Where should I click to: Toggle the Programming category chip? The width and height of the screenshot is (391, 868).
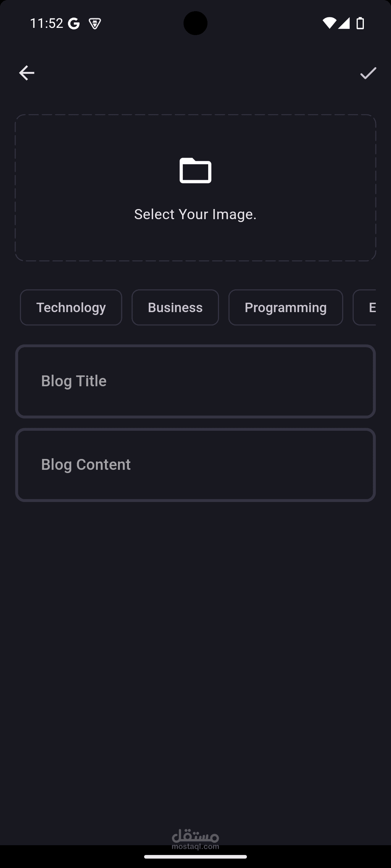286,307
